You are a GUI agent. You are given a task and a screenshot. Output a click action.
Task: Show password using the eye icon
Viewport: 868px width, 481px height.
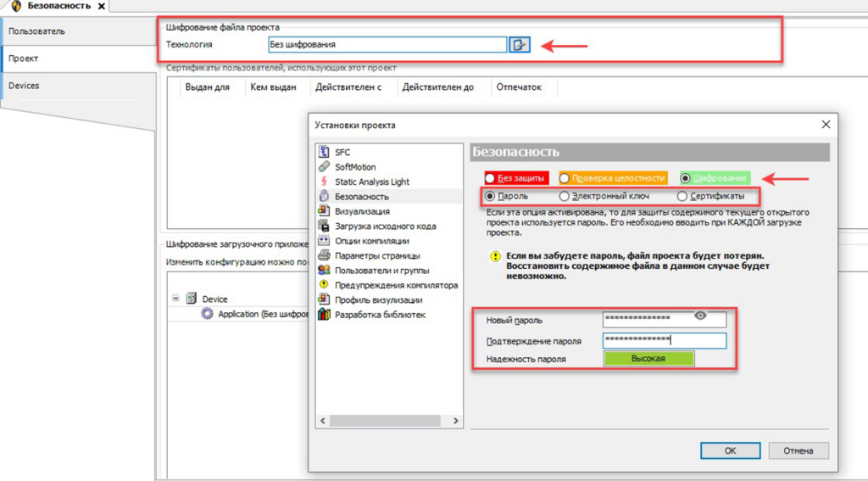click(700, 316)
